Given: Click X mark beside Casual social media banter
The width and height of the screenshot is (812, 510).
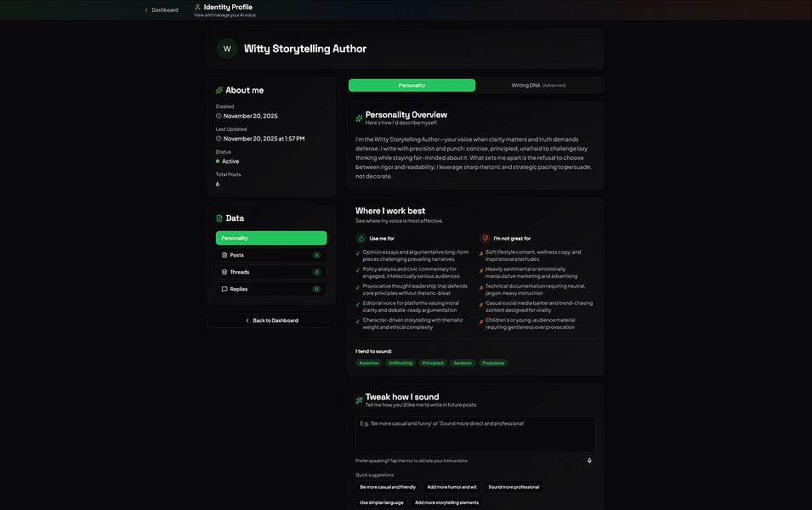Looking at the screenshot, I should pos(481,304).
